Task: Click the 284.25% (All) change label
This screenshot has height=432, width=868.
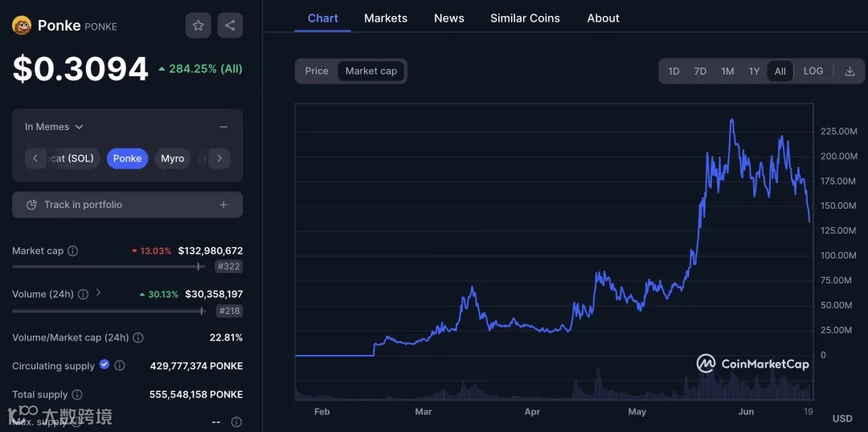Action: point(200,69)
